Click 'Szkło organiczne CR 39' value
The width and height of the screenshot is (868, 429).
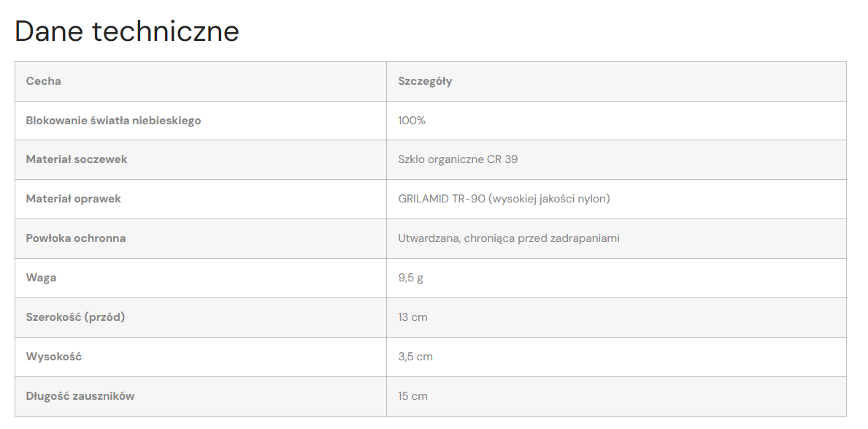pyautogui.click(x=458, y=159)
